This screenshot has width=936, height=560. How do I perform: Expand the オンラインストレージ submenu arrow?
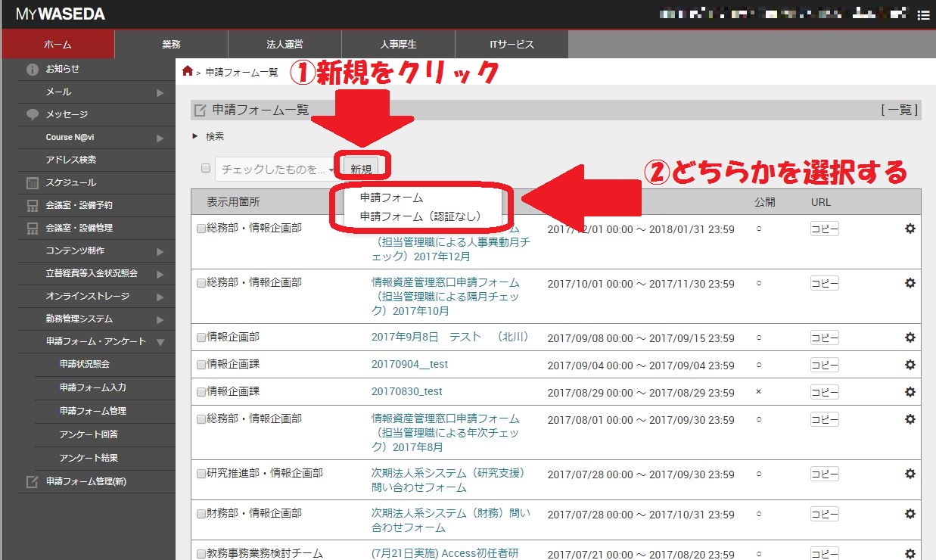pos(160,297)
